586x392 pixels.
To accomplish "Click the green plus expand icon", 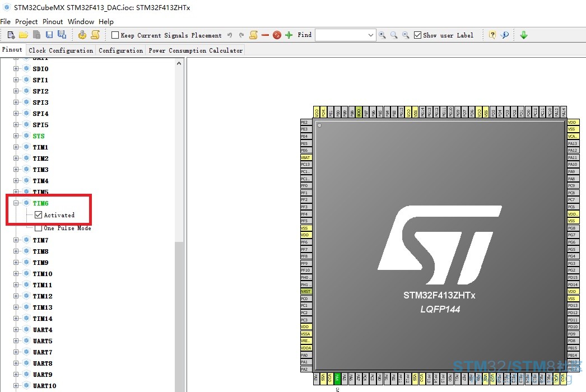I will tap(289, 35).
